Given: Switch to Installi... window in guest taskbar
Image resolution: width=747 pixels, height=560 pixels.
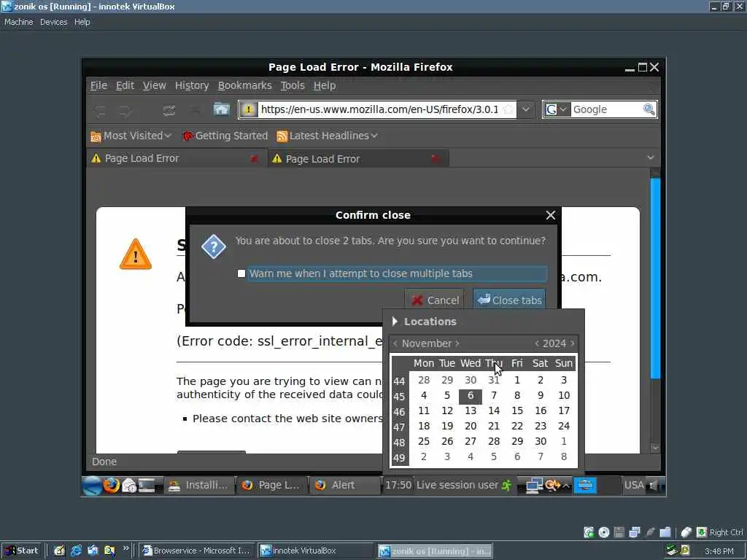Looking at the screenshot, I should tap(199, 485).
